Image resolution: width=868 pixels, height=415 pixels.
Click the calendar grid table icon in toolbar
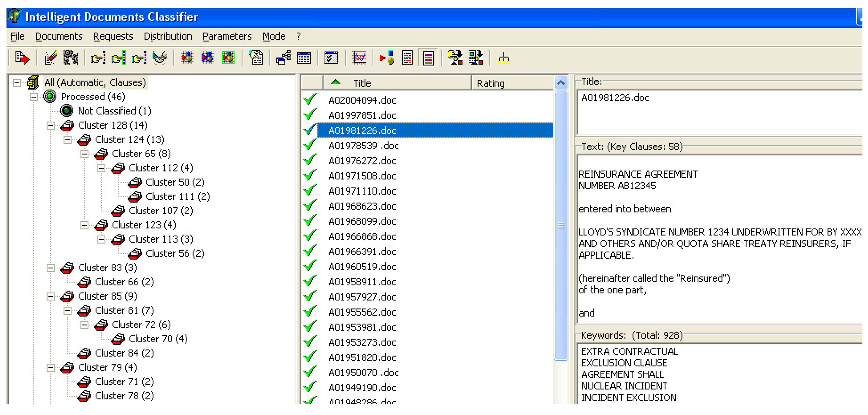pos(303,58)
